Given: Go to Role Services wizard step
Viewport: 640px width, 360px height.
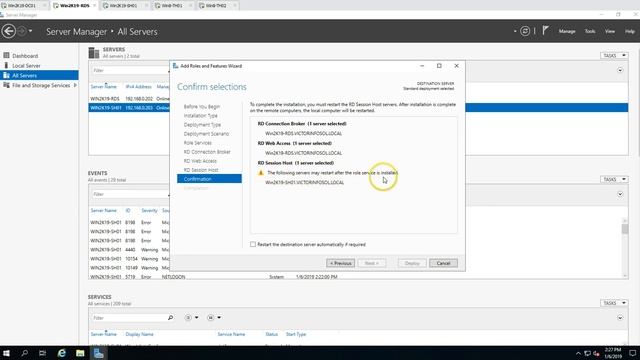Looking at the screenshot, I should (x=198, y=143).
